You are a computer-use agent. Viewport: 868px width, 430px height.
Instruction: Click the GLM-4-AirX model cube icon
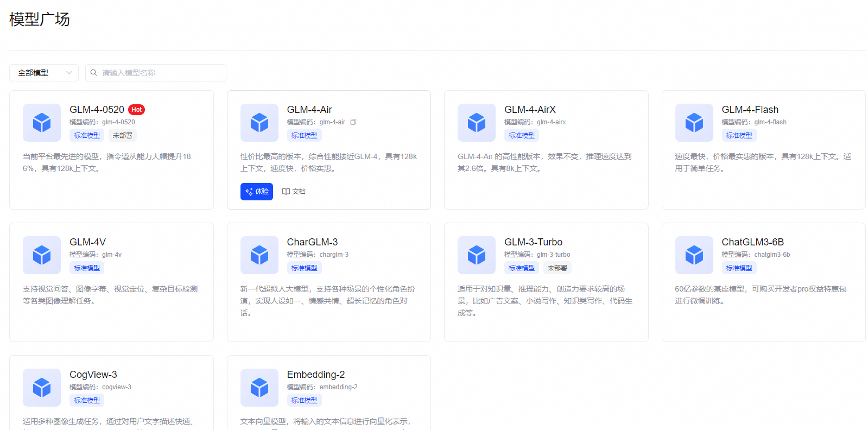point(477,123)
